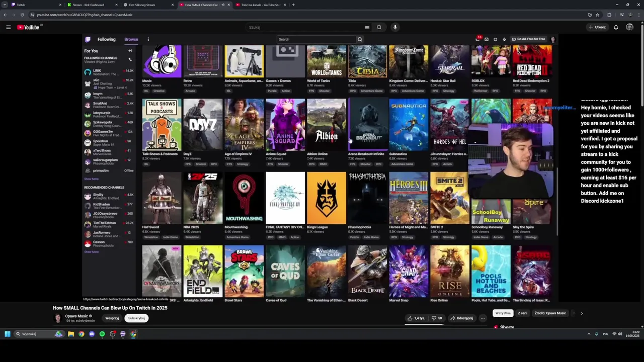Open the Utwórz create menu

597,27
